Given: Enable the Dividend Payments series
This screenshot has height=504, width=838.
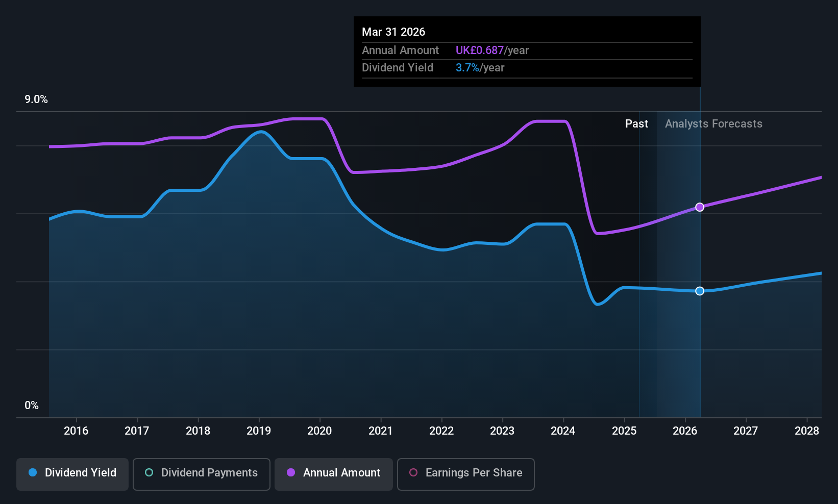Looking at the screenshot, I should (202, 474).
